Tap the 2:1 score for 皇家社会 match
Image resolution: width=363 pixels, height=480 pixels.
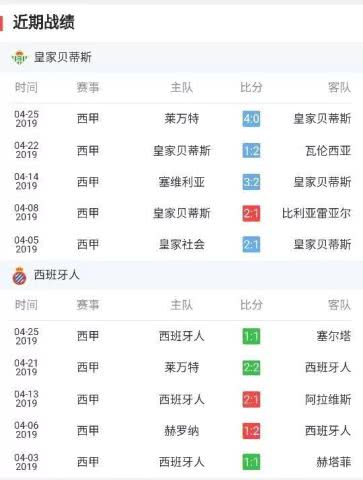pos(251,245)
